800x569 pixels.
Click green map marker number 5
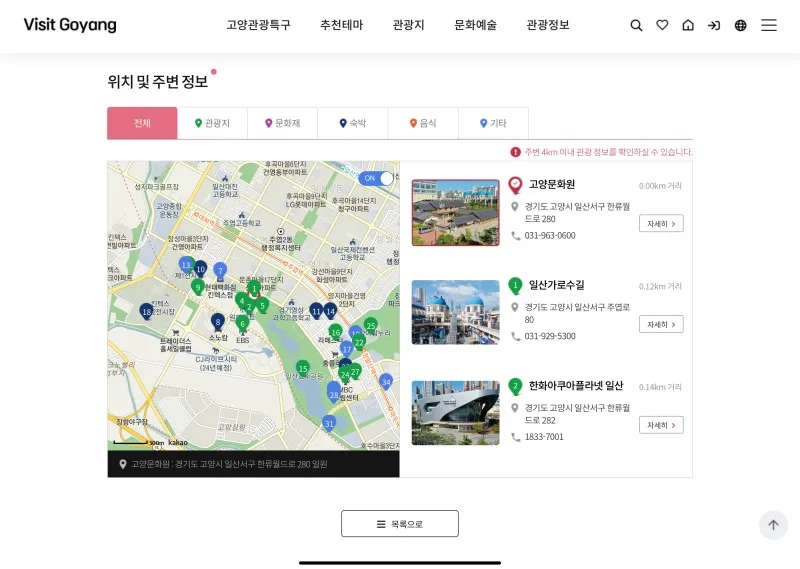click(262, 306)
